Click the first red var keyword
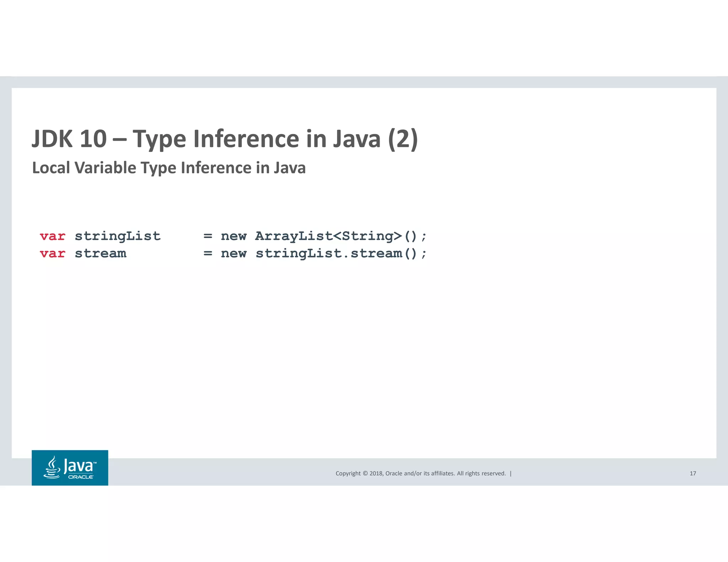The height and width of the screenshot is (562, 728). 53,236
